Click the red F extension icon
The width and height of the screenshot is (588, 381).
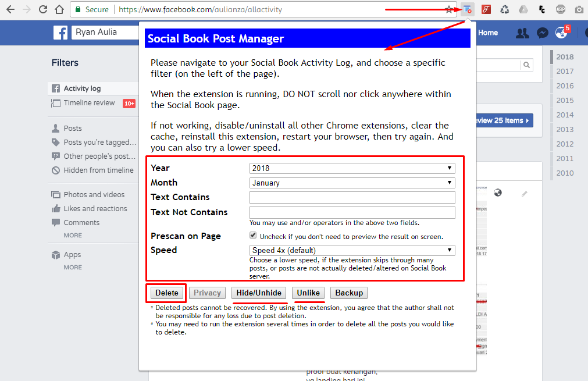click(486, 9)
